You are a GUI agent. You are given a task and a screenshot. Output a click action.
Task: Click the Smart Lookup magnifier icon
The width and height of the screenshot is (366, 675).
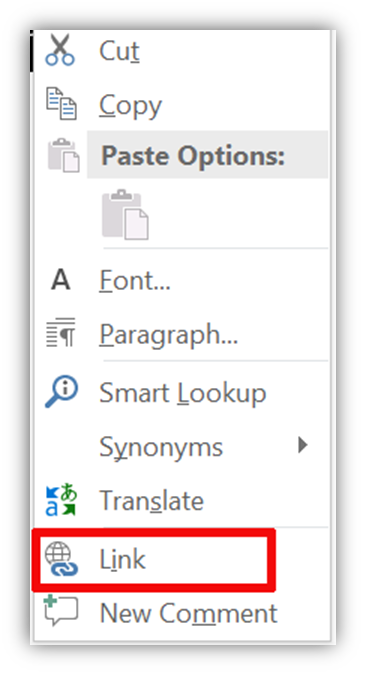pyautogui.click(x=61, y=392)
